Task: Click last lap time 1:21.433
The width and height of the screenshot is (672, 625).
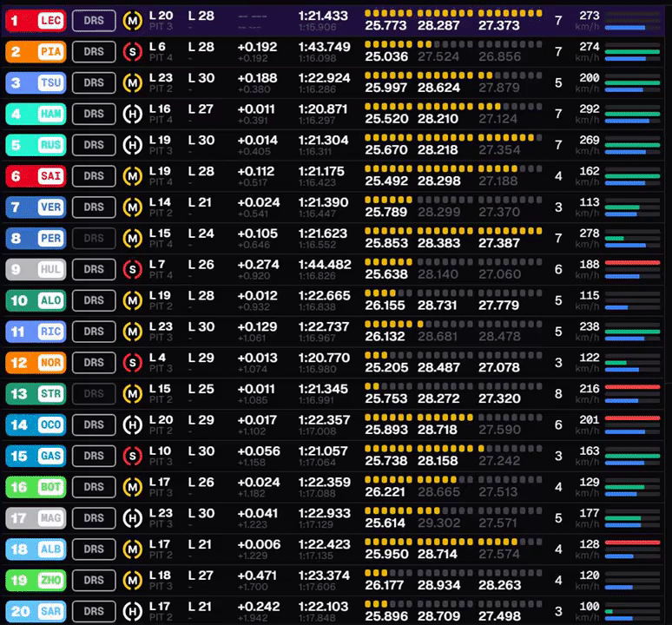Action: 323,16
